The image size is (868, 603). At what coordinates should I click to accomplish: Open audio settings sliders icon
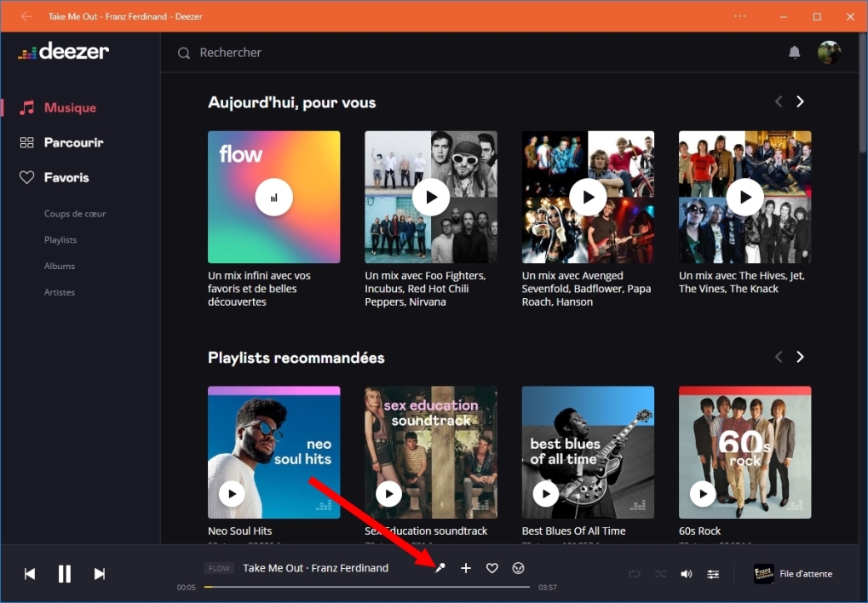(x=713, y=574)
